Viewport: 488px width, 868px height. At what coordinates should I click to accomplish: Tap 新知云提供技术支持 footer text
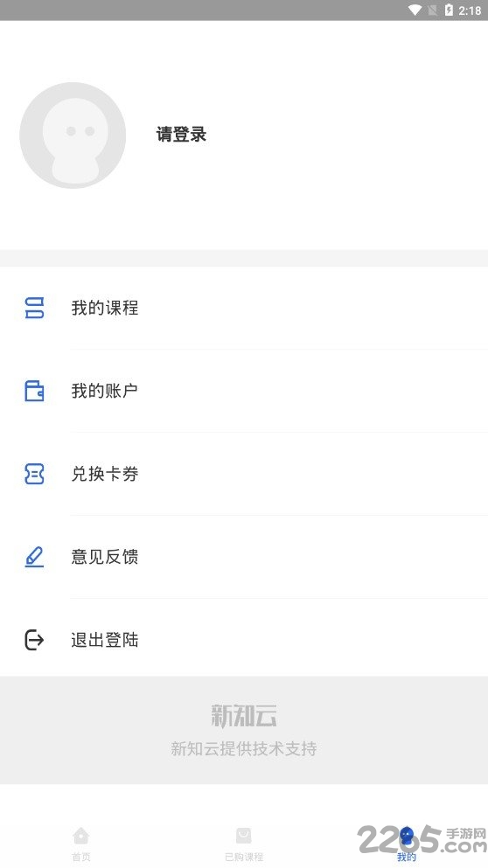244,749
